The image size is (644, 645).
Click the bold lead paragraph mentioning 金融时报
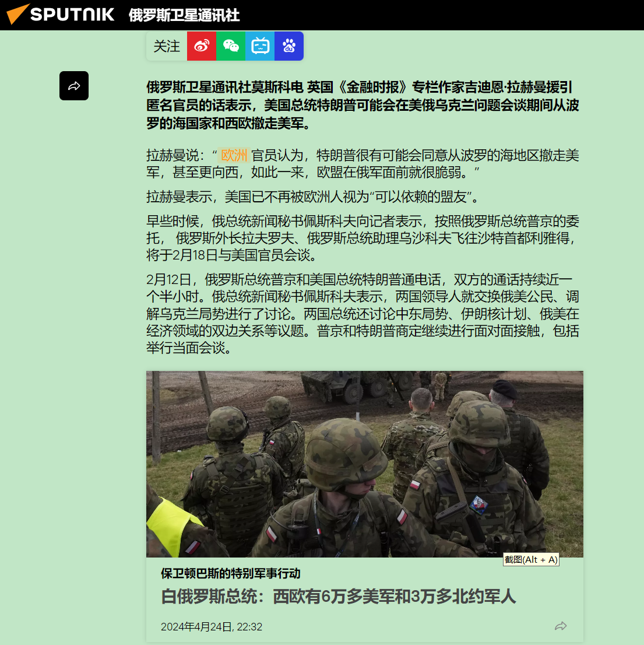[363, 106]
